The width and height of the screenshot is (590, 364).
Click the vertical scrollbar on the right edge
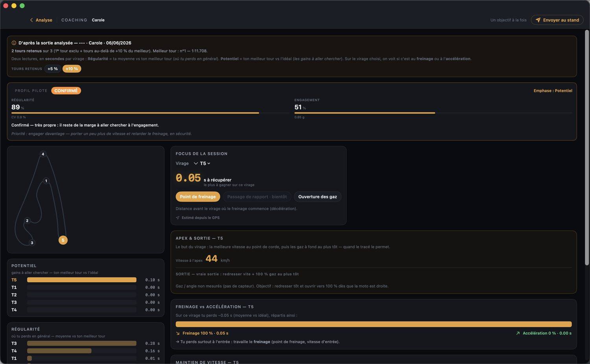[x=587, y=147]
